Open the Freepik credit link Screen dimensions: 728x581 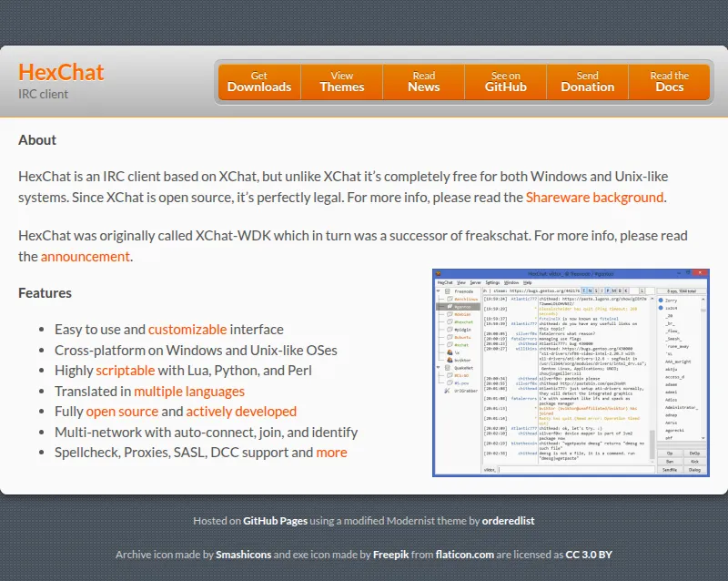point(391,555)
